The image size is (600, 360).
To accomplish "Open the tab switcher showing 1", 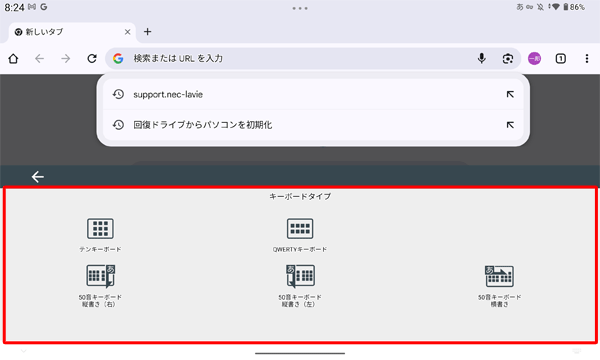I will click(561, 59).
